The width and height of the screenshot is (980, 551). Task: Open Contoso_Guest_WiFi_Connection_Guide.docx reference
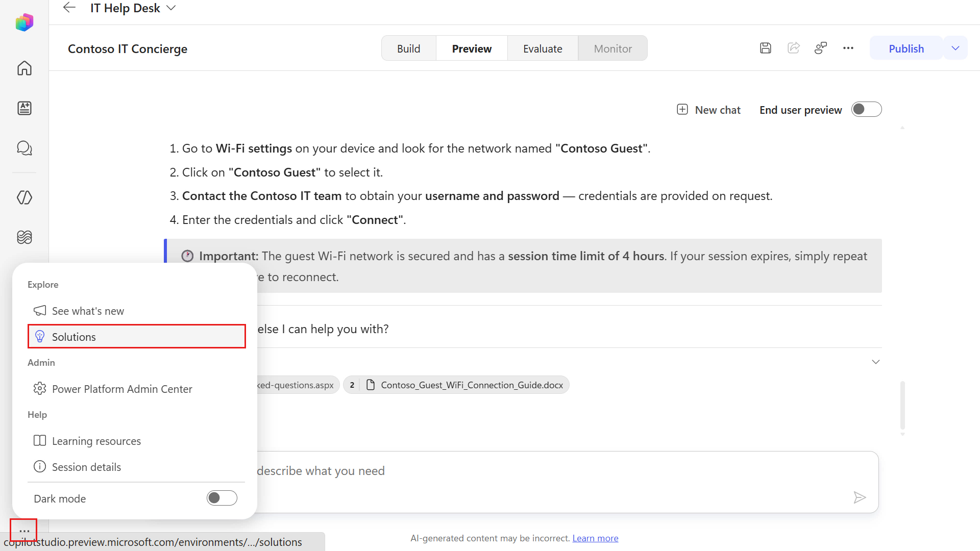point(456,385)
